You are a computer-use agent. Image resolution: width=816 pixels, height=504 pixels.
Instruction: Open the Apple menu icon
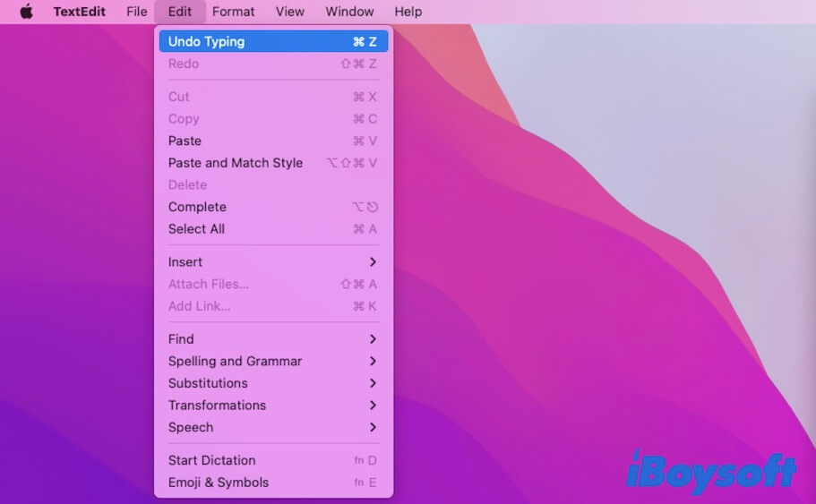pyautogui.click(x=26, y=12)
